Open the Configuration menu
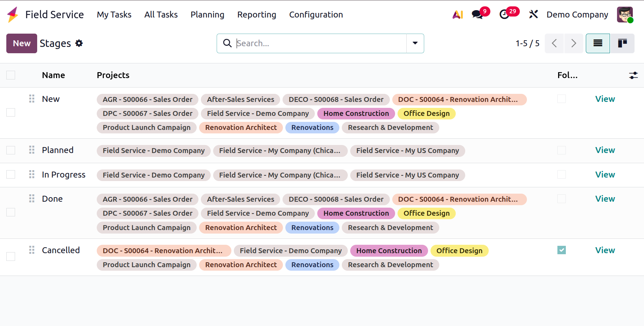The height and width of the screenshot is (326, 644). coord(316,15)
